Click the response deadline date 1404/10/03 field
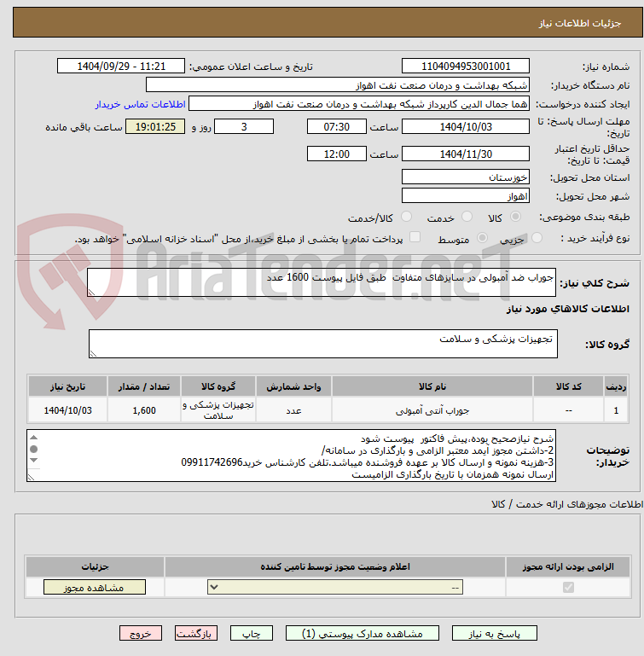This screenshot has height=656, width=644. point(466,127)
